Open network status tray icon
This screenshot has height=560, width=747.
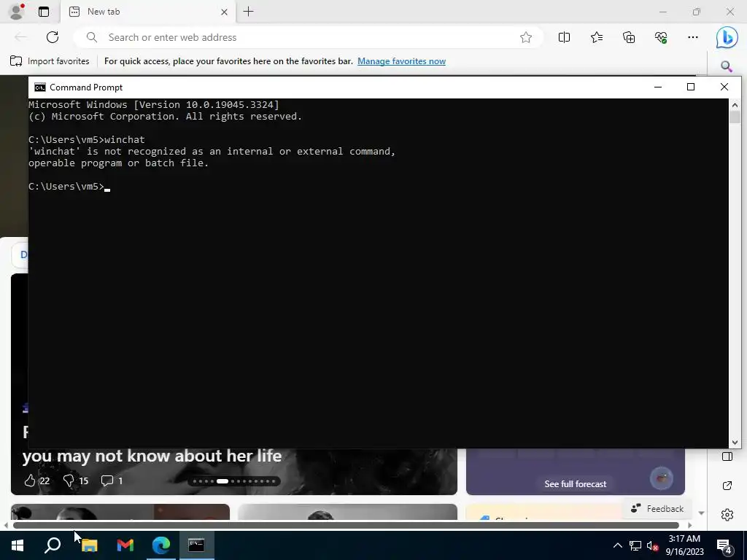coord(635,545)
